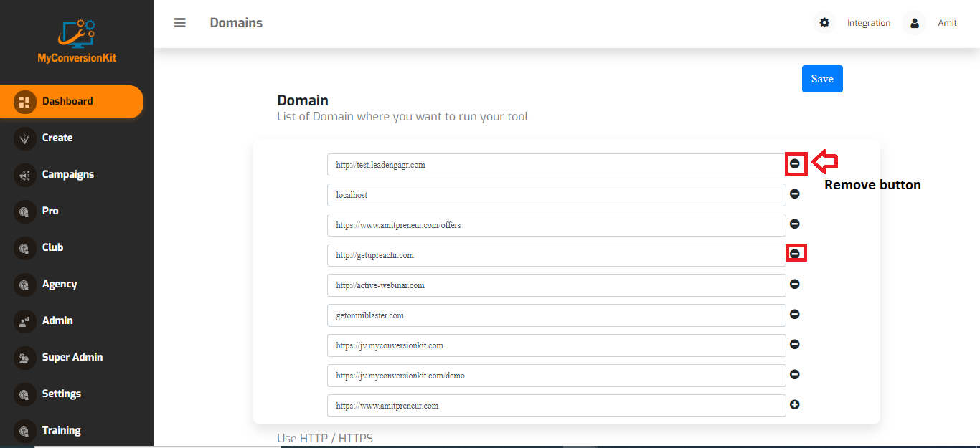
Task: Edit the https://www.amitpreneur.com field
Action: (x=557, y=406)
